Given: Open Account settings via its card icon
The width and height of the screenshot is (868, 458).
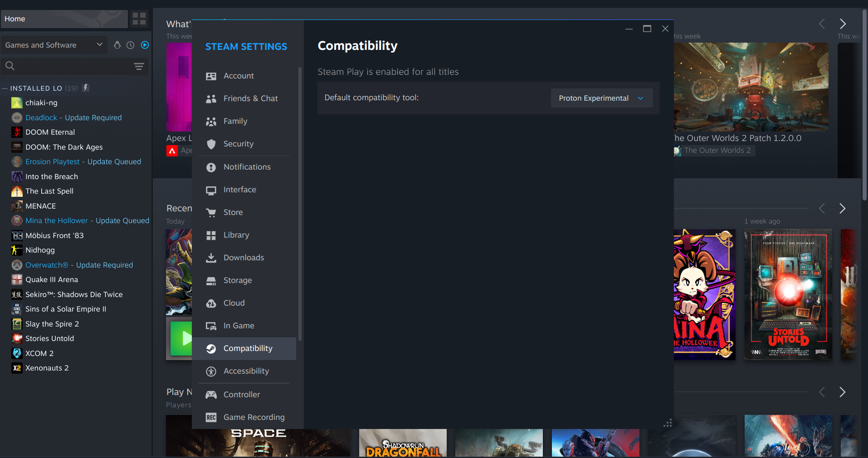Looking at the screenshot, I should [x=211, y=76].
